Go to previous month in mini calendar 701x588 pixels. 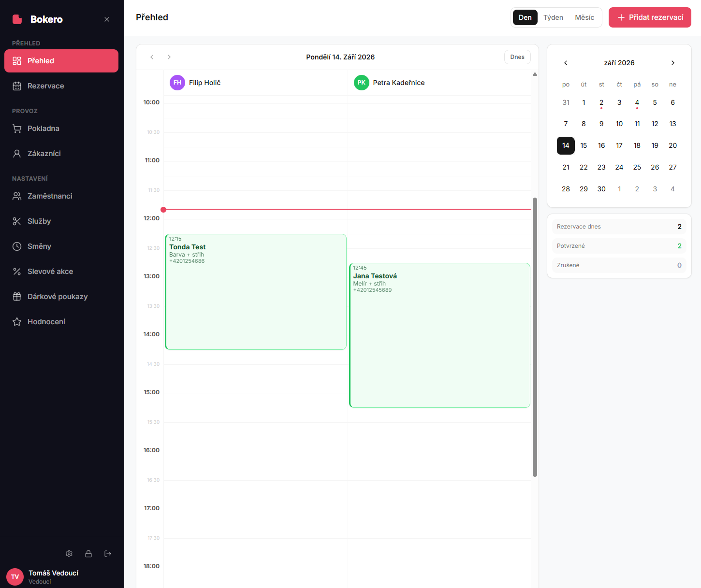tap(566, 63)
